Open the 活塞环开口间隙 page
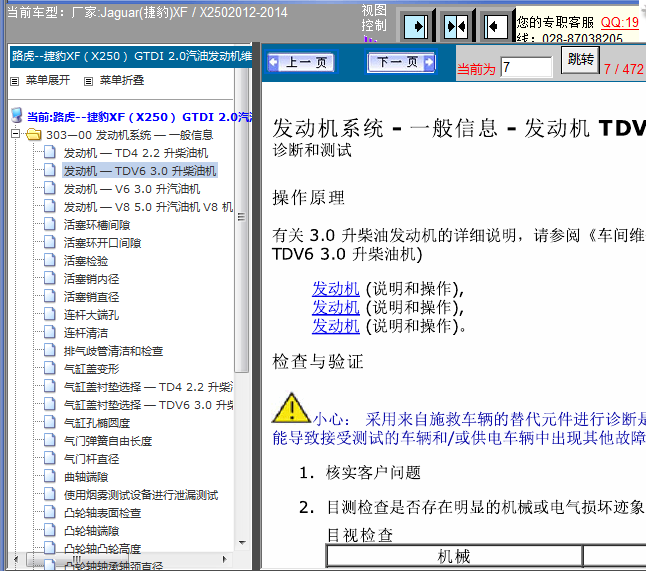Screen dimensions: 646x571 click(x=102, y=243)
